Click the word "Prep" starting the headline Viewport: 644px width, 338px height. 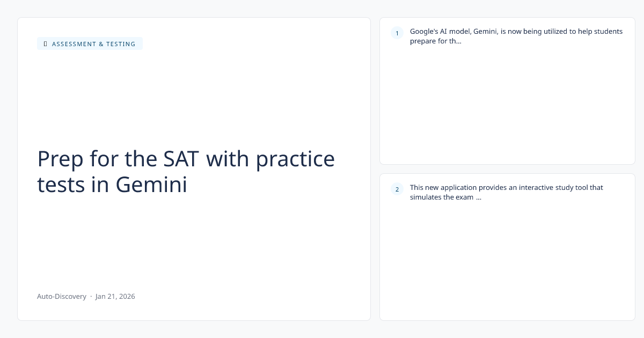click(x=59, y=159)
